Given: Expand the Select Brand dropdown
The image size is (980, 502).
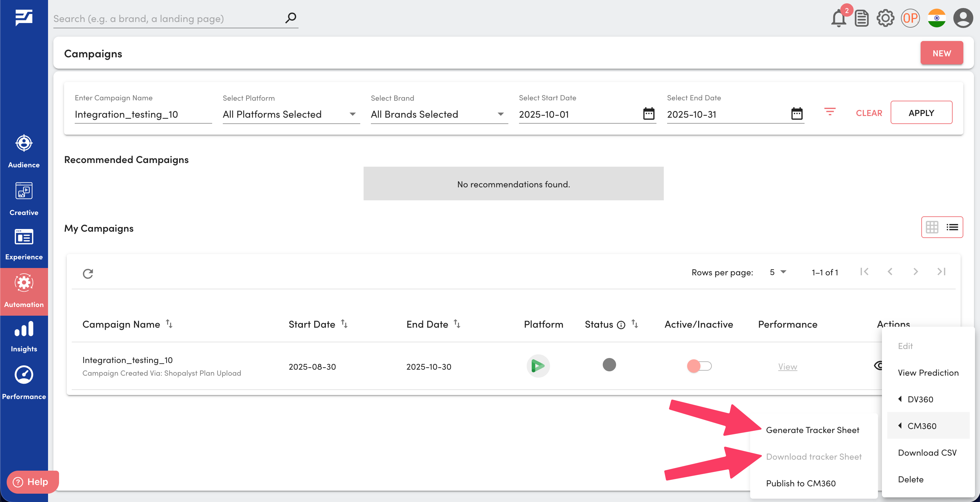Looking at the screenshot, I should (x=439, y=114).
